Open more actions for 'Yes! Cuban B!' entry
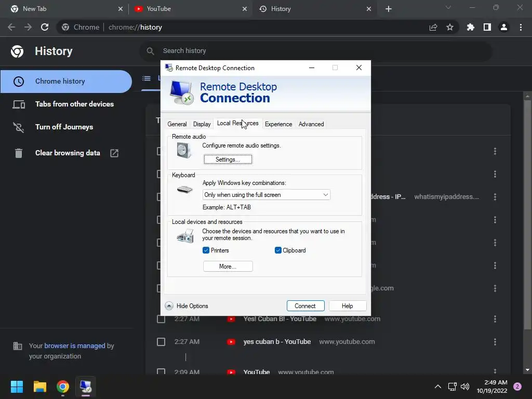Image resolution: width=532 pixels, height=399 pixels. tap(495, 319)
